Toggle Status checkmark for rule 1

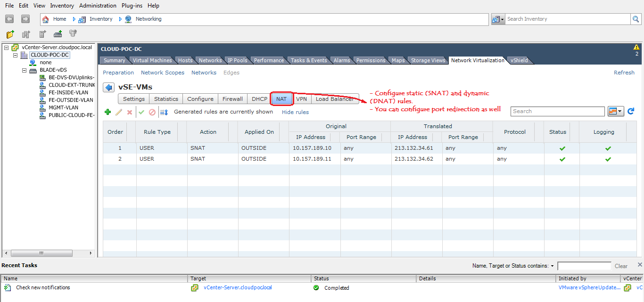click(561, 147)
